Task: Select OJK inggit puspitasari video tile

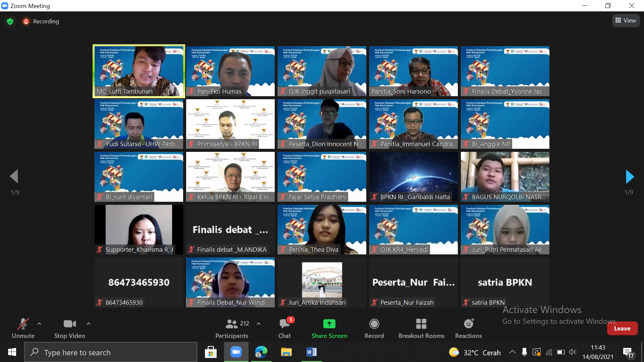Action: 322,71
